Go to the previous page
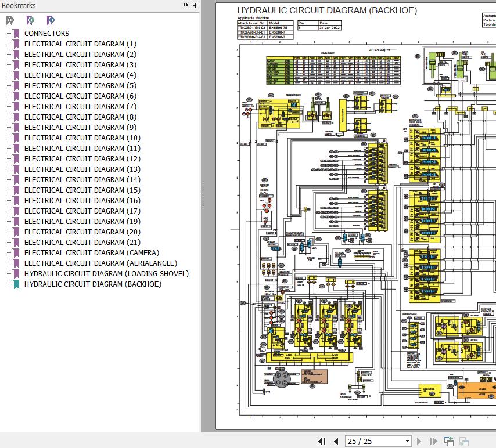This screenshot has height=448, width=496. point(336,442)
